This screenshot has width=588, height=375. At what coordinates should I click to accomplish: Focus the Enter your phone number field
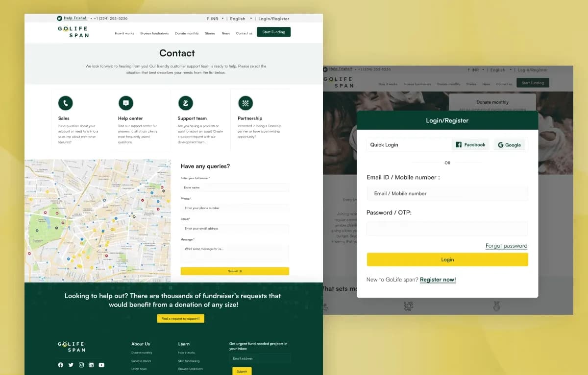235,208
